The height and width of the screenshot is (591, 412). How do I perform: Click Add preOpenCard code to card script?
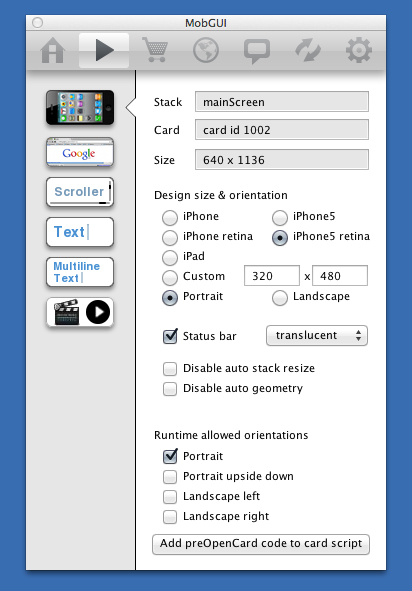pos(261,544)
